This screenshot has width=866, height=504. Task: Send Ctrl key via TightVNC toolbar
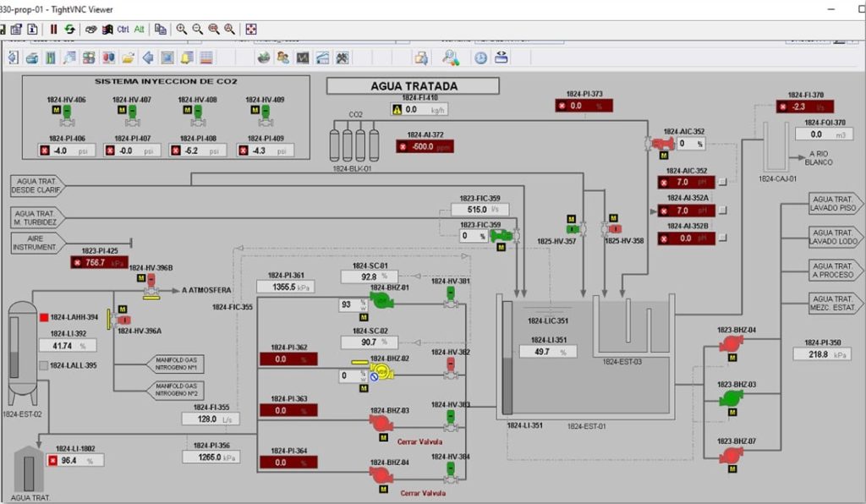[123, 29]
